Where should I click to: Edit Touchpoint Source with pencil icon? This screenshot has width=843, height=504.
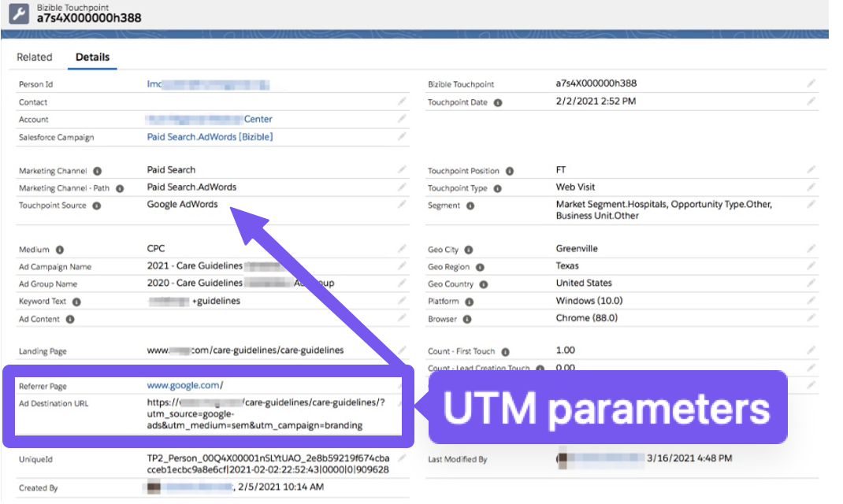pyautogui.click(x=402, y=204)
